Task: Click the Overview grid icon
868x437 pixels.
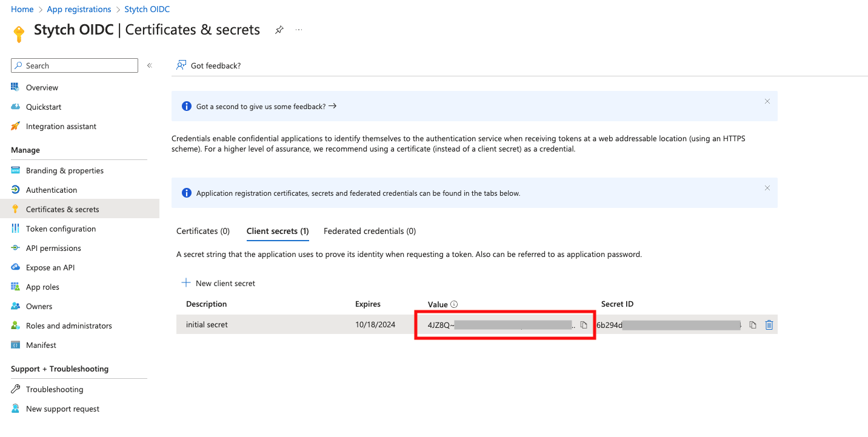Action: [x=15, y=87]
